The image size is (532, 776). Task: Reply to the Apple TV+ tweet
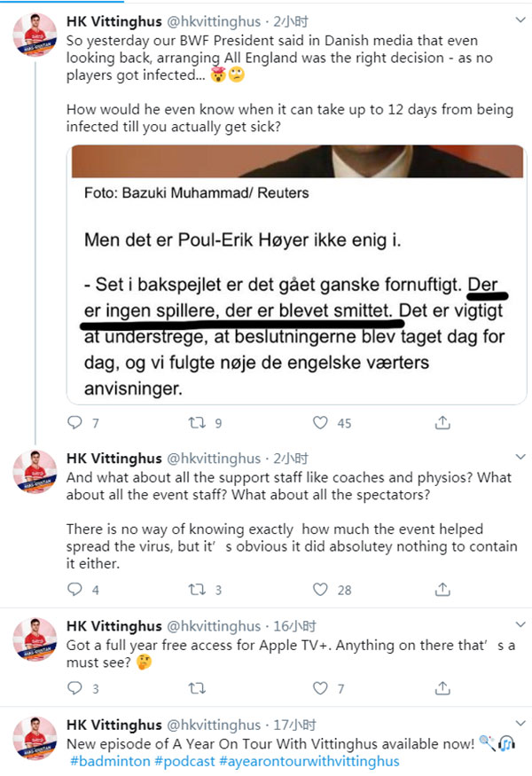74,687
